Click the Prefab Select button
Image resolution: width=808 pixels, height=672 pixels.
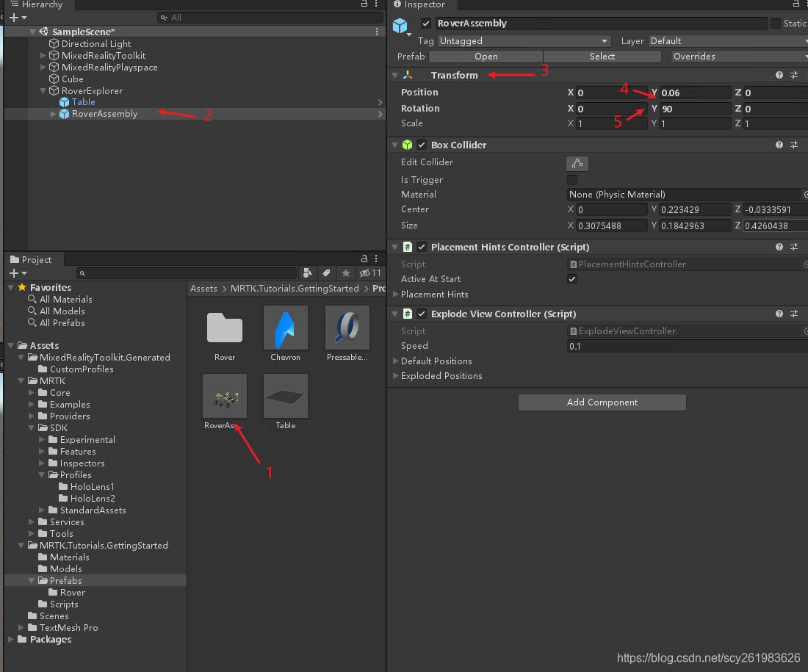(602, 56)
